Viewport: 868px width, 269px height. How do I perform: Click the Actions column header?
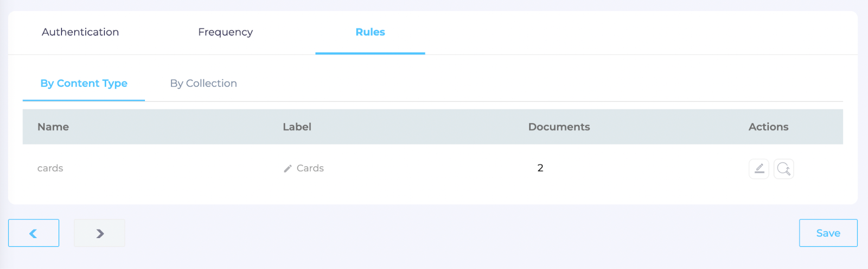pos(768,127)
